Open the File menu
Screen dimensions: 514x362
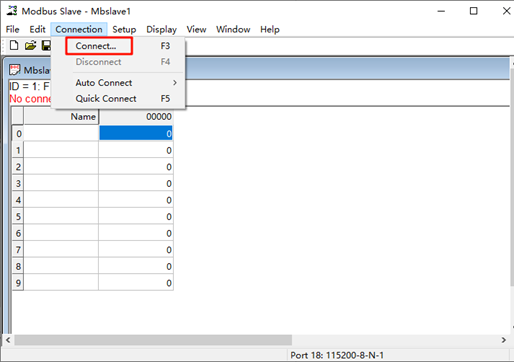tap(12, 29)
